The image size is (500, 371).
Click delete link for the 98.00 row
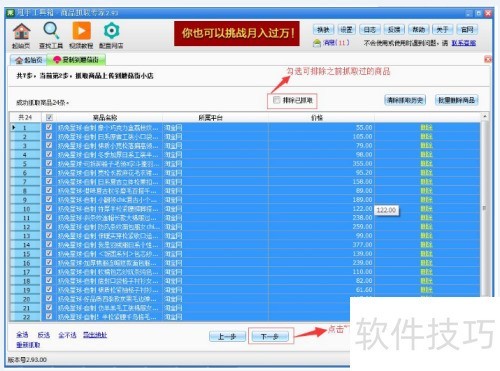pos(426,154)
